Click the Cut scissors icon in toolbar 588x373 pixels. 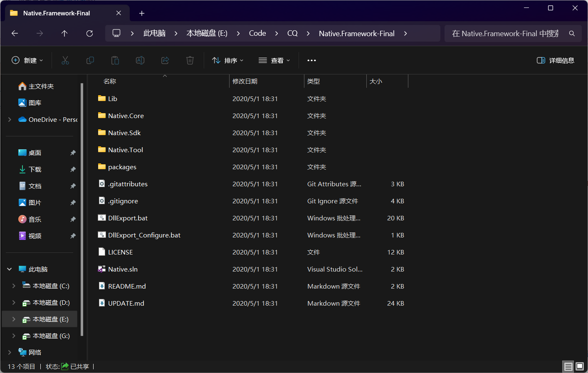point(65,60)
